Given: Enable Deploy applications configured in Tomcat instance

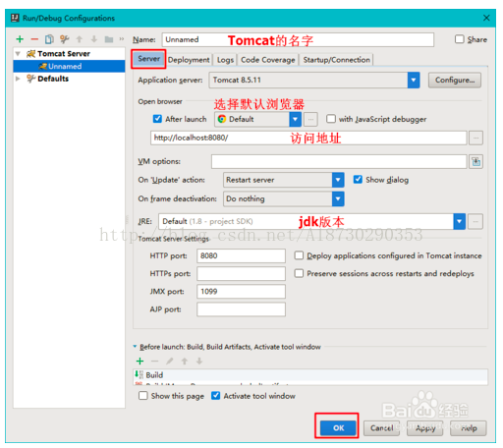Looking at the screenshot, I should [299, 255].
